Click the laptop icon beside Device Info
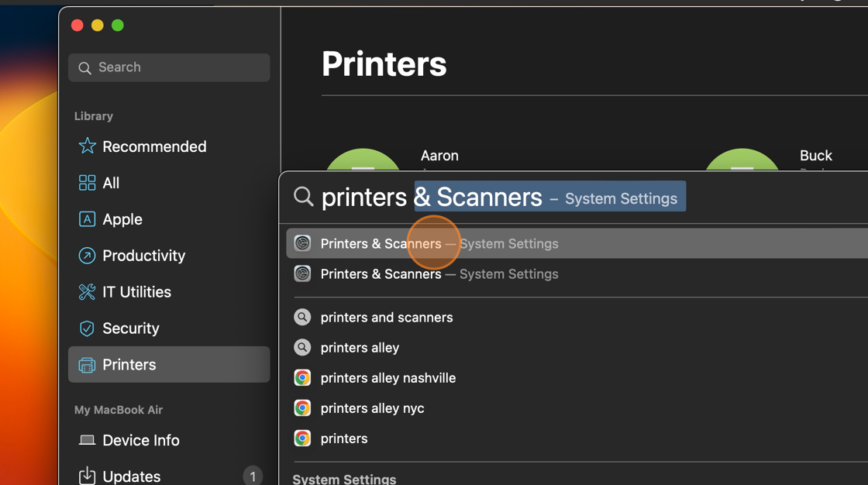868x485 pixels. [87, 440]
